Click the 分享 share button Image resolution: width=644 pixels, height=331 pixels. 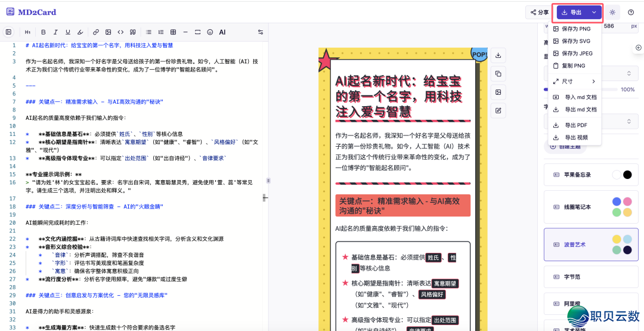(x=539, y=13)
